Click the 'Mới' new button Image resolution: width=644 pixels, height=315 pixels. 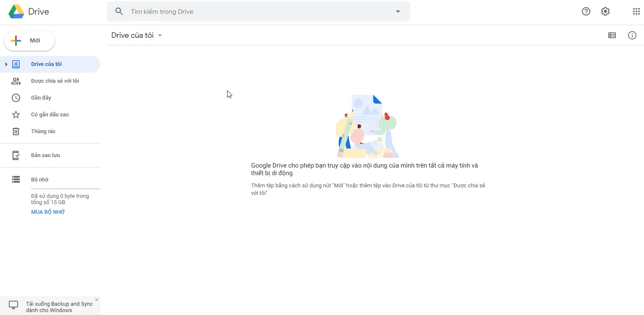coord(29,41)
